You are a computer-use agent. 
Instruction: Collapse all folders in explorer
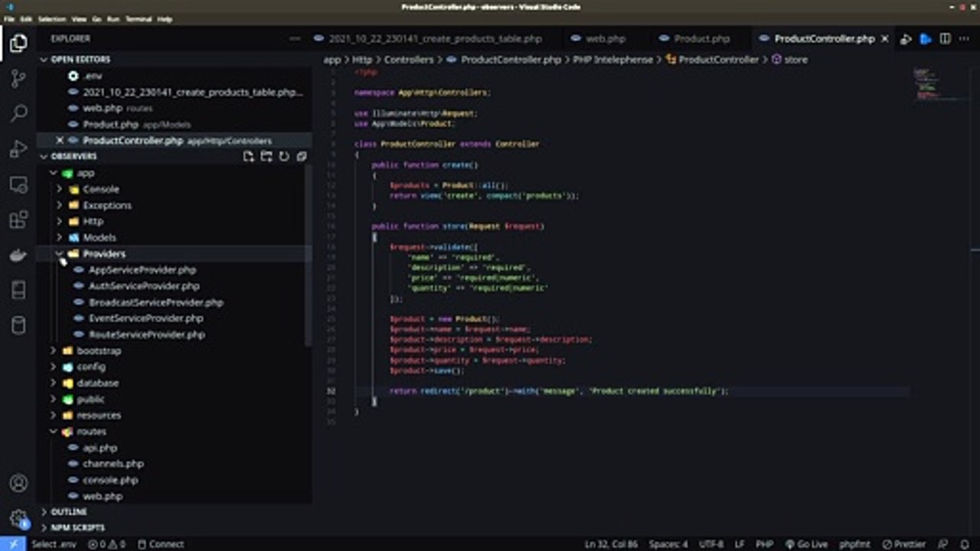[302, 156]
